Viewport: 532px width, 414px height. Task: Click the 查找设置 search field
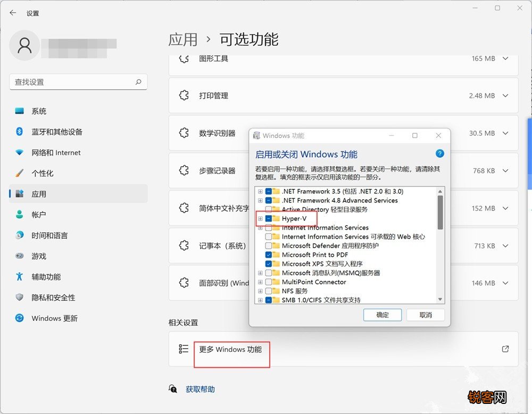pyautogui.click(x=78, y=82)
